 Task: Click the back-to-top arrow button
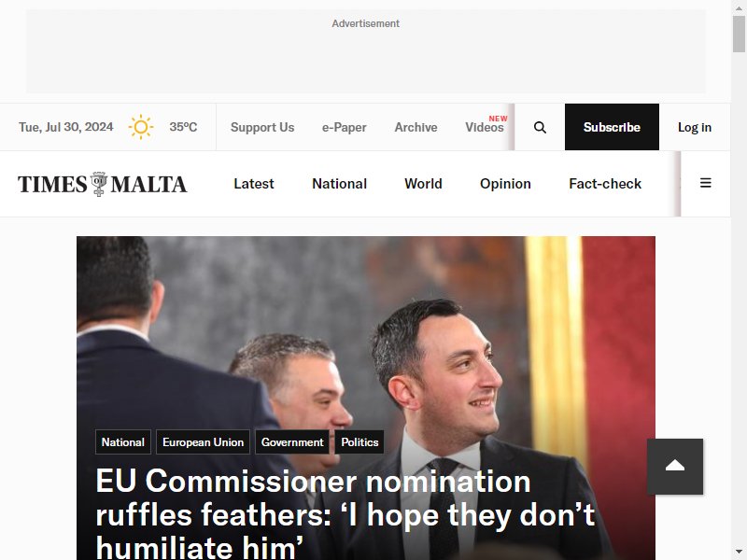pos(674,467)
